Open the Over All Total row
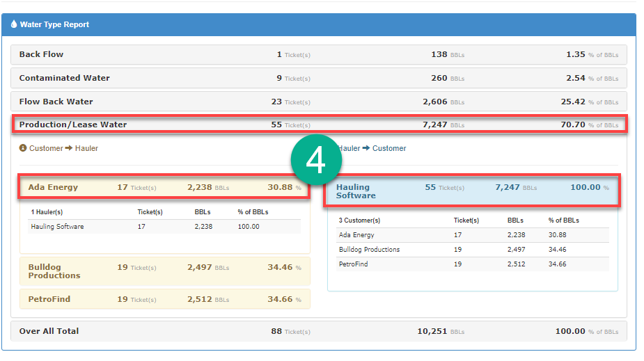Image resolution: width=644 pixels, height=361 pixels. [319, 331]
